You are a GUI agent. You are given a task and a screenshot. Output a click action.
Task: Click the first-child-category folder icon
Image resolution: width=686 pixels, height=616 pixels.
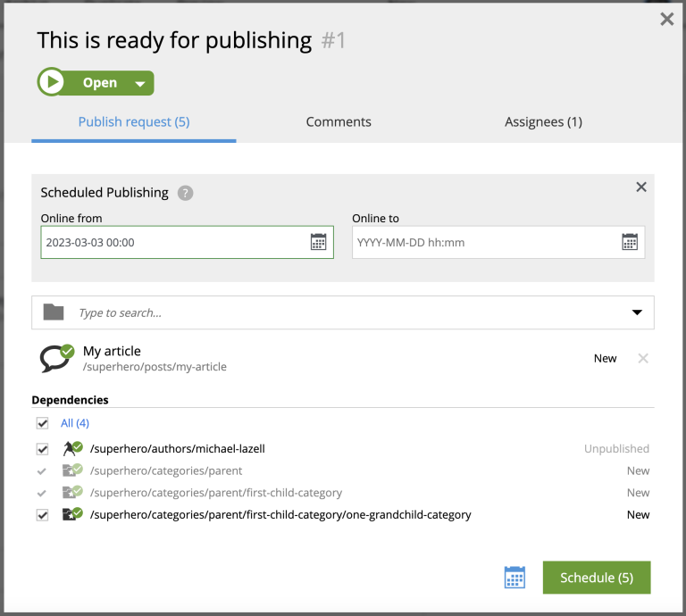(x=72, y=492)
